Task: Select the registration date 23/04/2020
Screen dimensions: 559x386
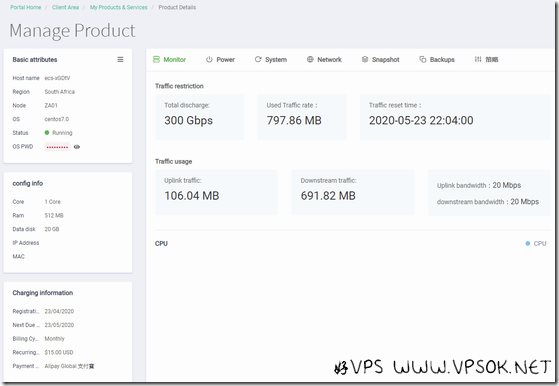Action: 59,311
